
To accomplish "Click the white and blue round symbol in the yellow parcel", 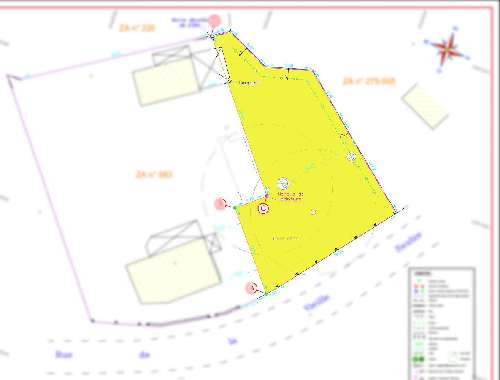I will tap(283, 183).
